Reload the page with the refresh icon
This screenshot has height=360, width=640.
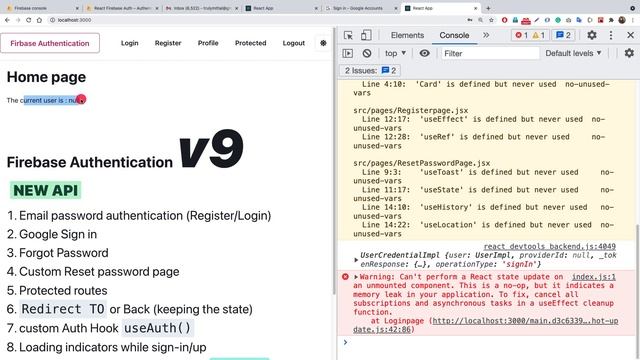pos(29,20)
